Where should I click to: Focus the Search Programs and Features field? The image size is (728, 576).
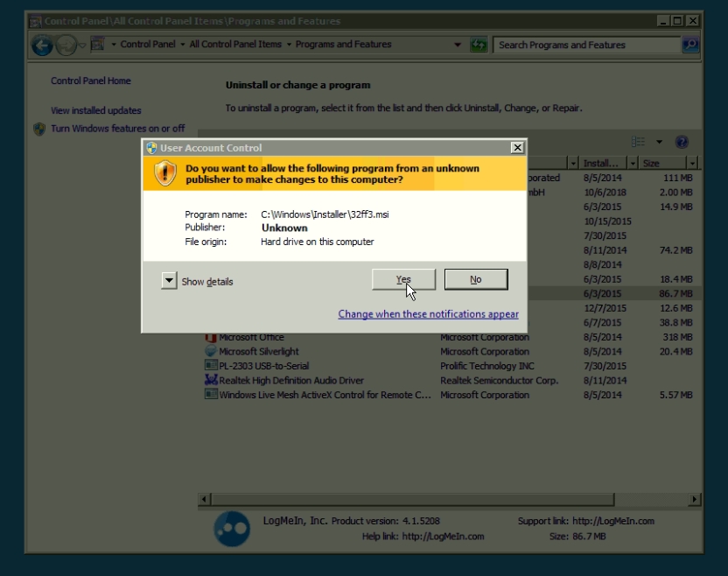[587, 45]
